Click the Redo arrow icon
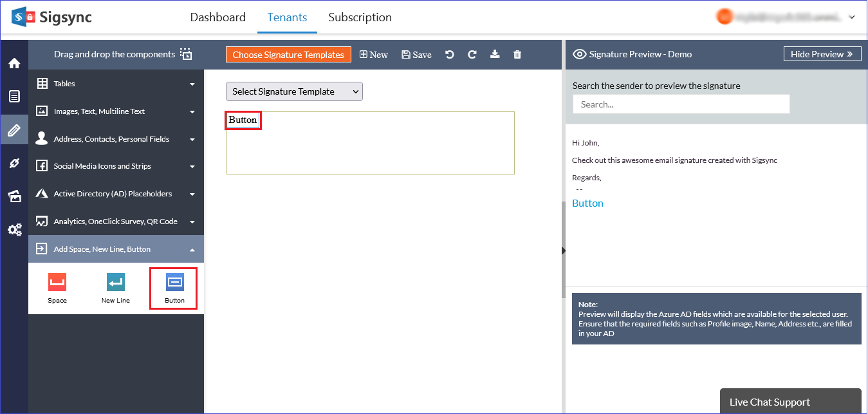The height and width of the screenshot is (414, 868). pyautogui.click(x=472, y=55)
